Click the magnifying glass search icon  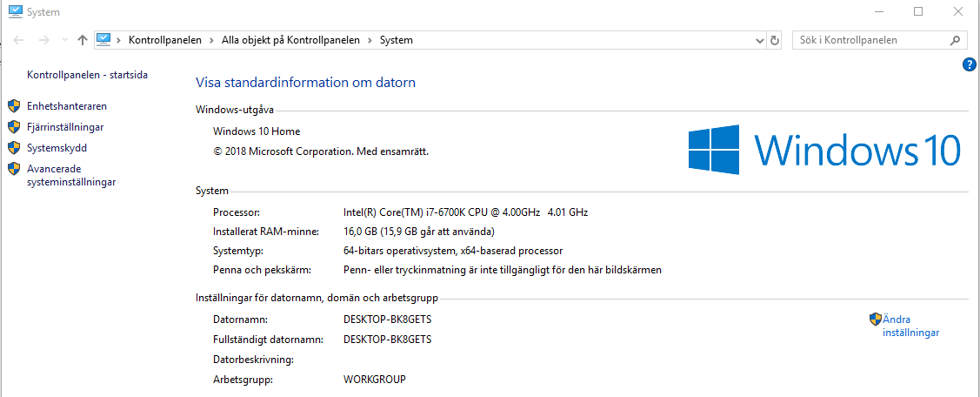[955, 40]
